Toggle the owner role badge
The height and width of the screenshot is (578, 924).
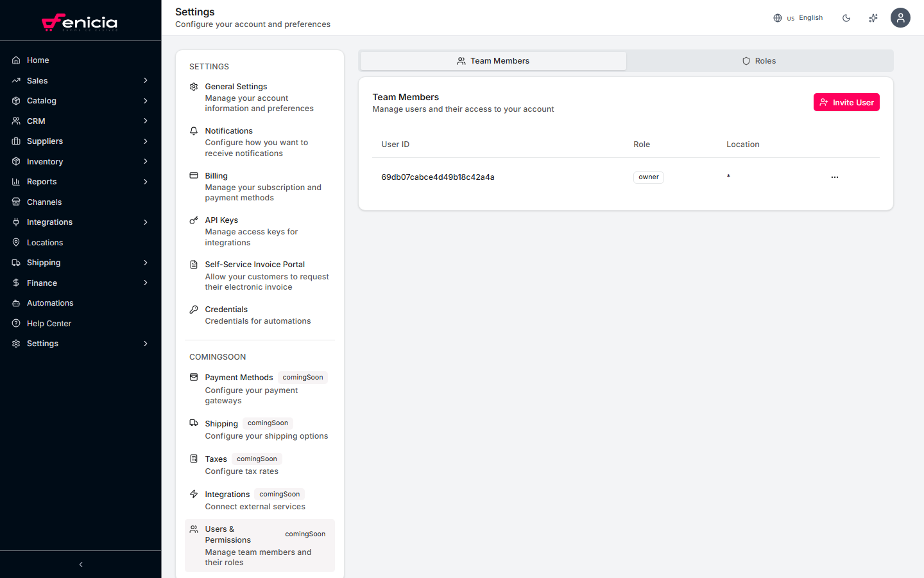point(648,177)
